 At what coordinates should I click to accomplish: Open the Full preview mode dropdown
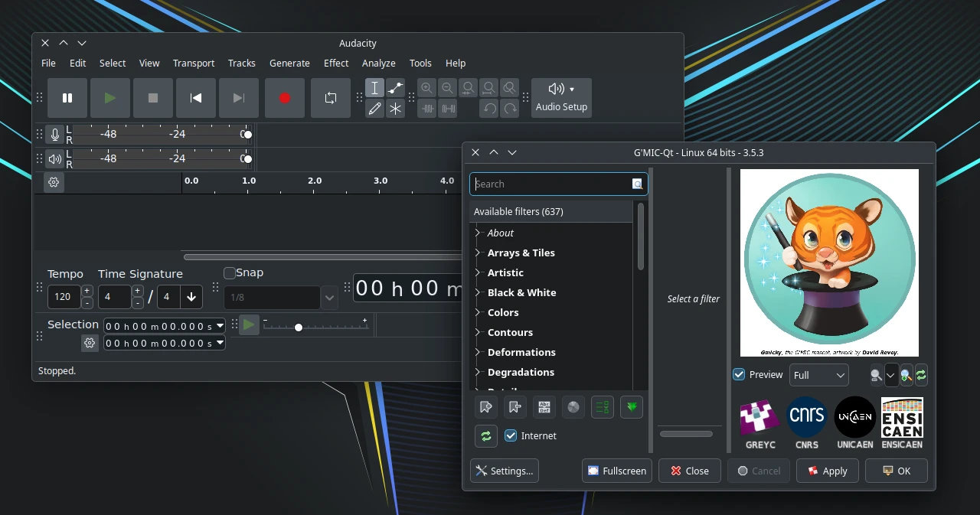(819, 375)
